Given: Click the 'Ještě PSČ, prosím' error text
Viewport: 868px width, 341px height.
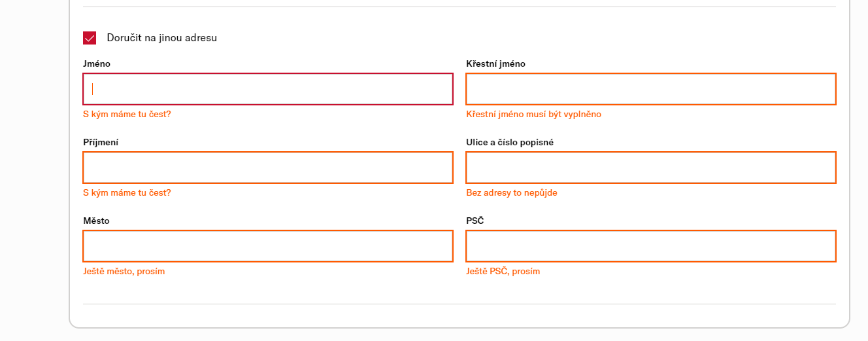Looking at the screenshot, I should tap(503, 271).
